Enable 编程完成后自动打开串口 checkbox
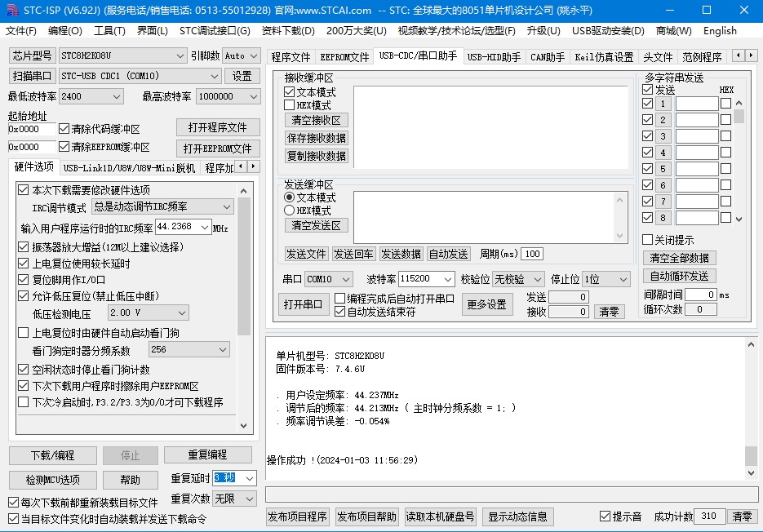The width and height of the screenshot is (763, 532). (x=339, y=299)
